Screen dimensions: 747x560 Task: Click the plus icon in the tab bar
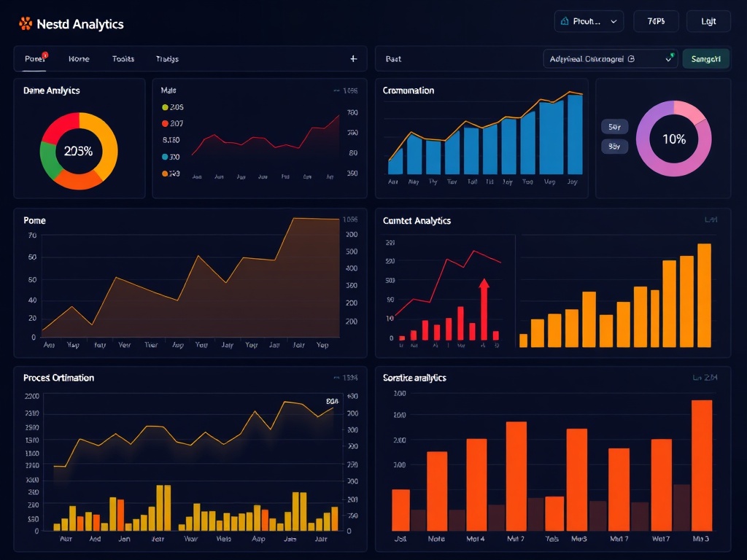353,59
